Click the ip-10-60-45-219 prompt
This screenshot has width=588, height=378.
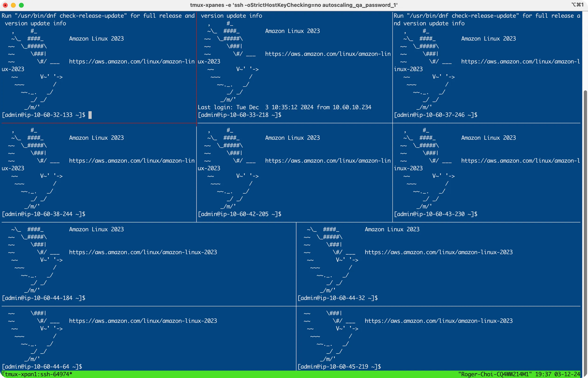339,366
